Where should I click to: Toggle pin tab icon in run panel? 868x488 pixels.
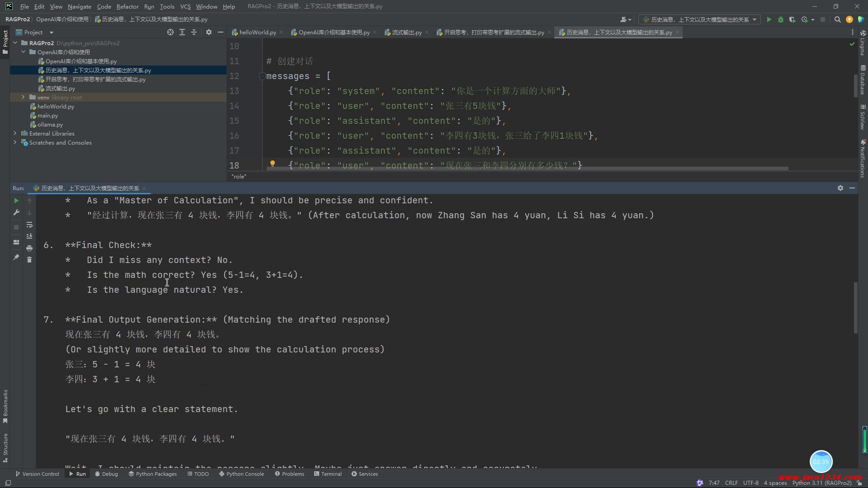(x=16, y=257)
